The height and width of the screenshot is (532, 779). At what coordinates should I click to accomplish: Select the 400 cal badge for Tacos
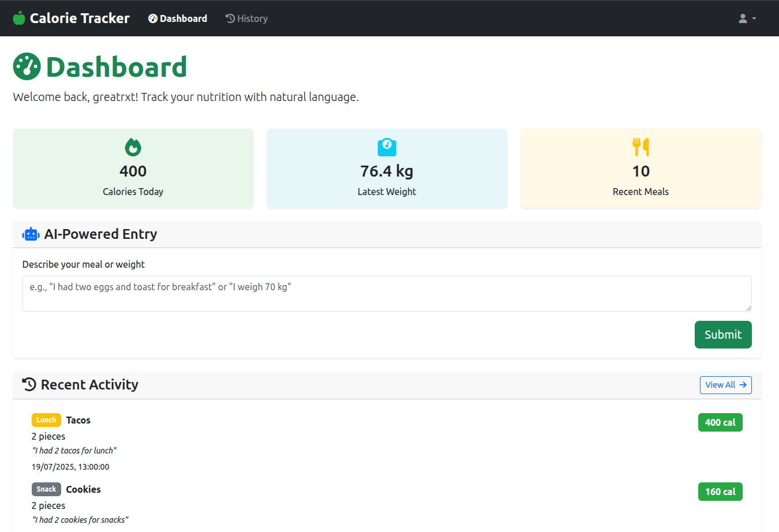[x=720, y=422]
